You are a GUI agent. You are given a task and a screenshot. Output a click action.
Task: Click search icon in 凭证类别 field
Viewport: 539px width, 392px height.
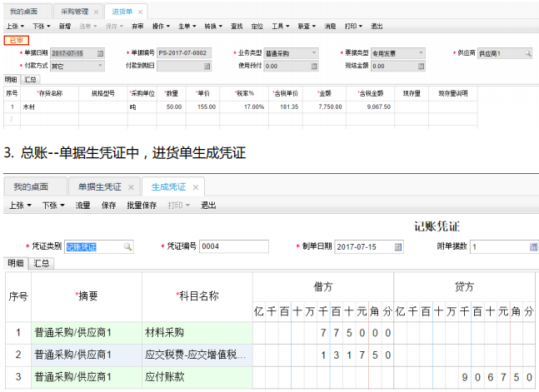click(x=127, y=247)
